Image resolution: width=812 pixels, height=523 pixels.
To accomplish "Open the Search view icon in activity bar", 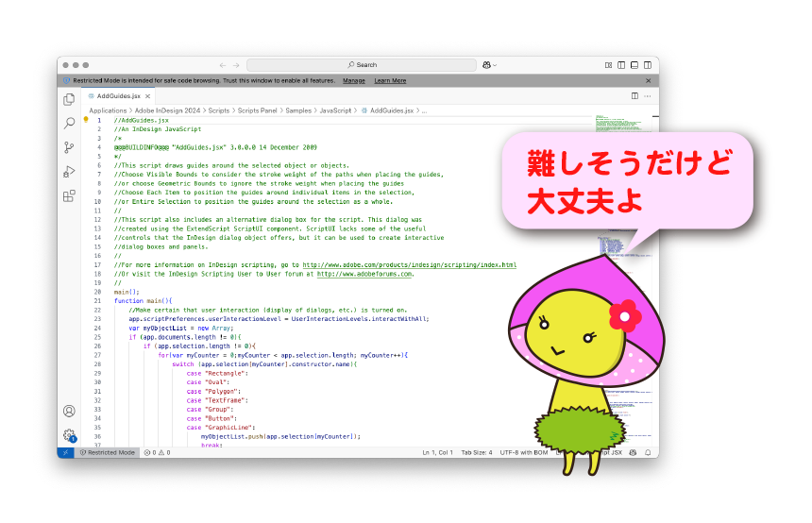I will 69,124.
